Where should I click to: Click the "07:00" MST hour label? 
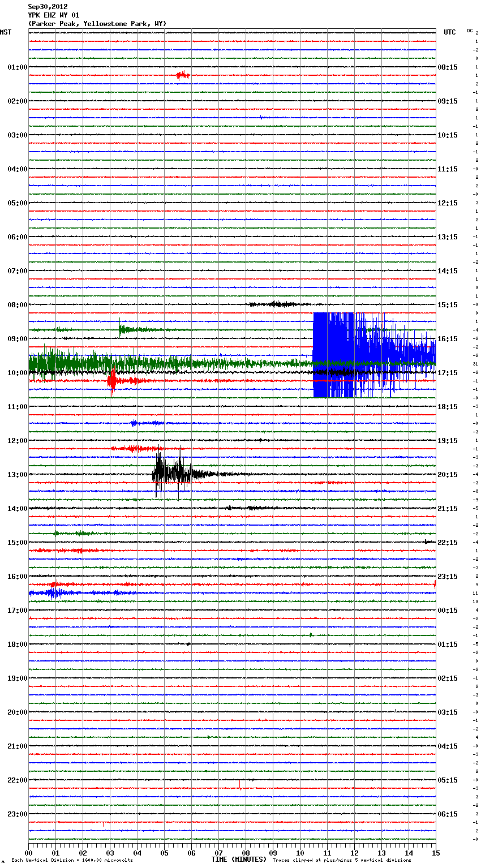coord(17,271)
